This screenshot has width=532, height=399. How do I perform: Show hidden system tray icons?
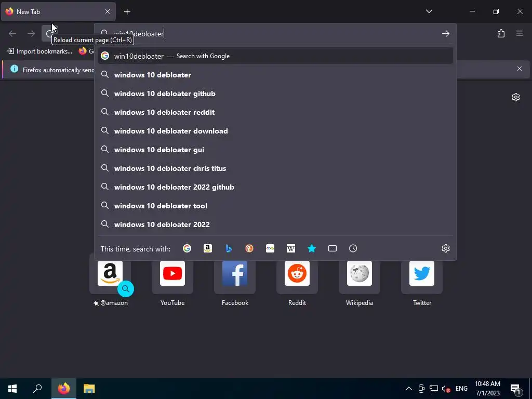click(x=409, y=389)
